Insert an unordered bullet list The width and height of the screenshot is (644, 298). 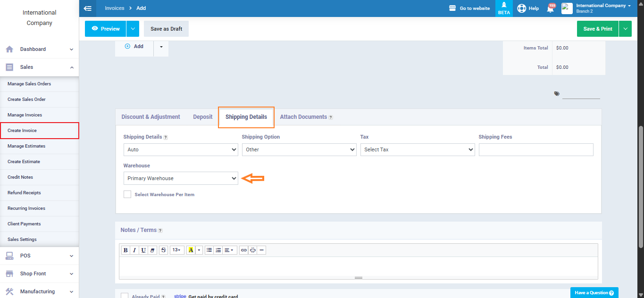coord(209,250)
